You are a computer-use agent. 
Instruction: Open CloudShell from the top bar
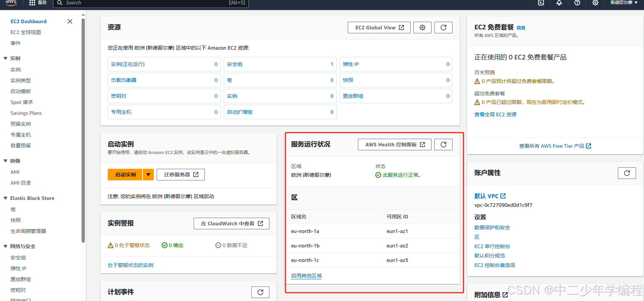(x=541, y=3)
